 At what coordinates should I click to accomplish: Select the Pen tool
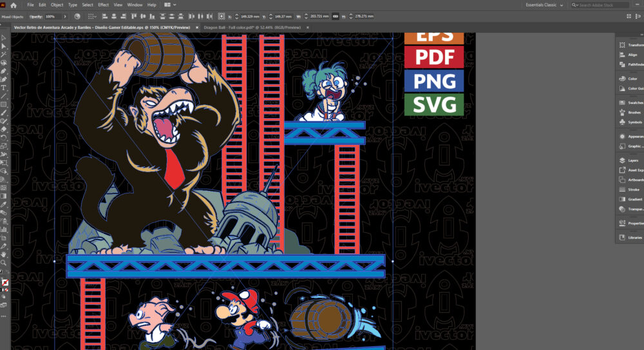coord(4,71)
